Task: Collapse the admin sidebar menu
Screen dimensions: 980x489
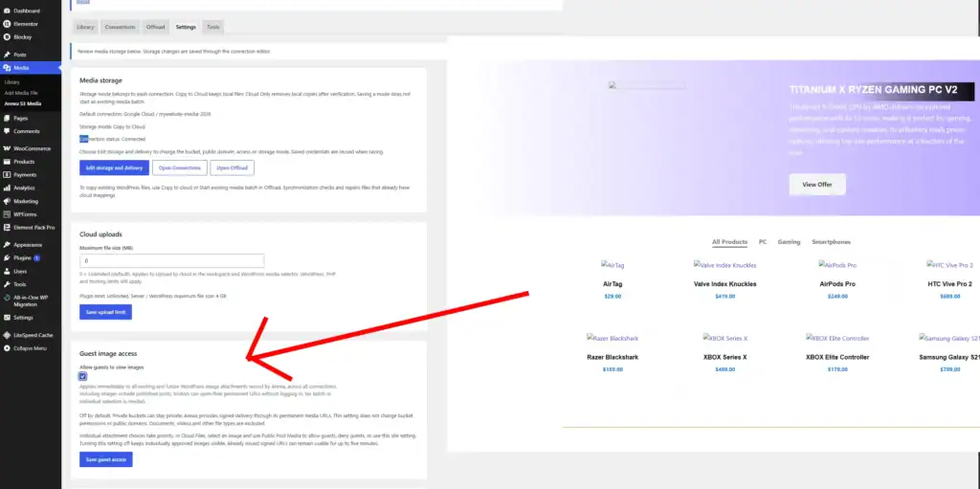Action: click(30, 348)
